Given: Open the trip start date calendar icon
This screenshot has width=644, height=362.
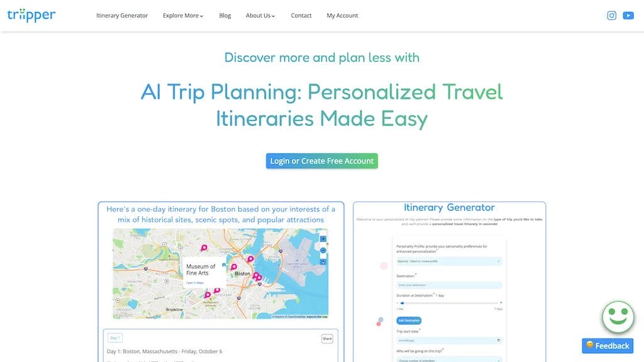Looking at the screenshot, I should [x=498, y=340].
